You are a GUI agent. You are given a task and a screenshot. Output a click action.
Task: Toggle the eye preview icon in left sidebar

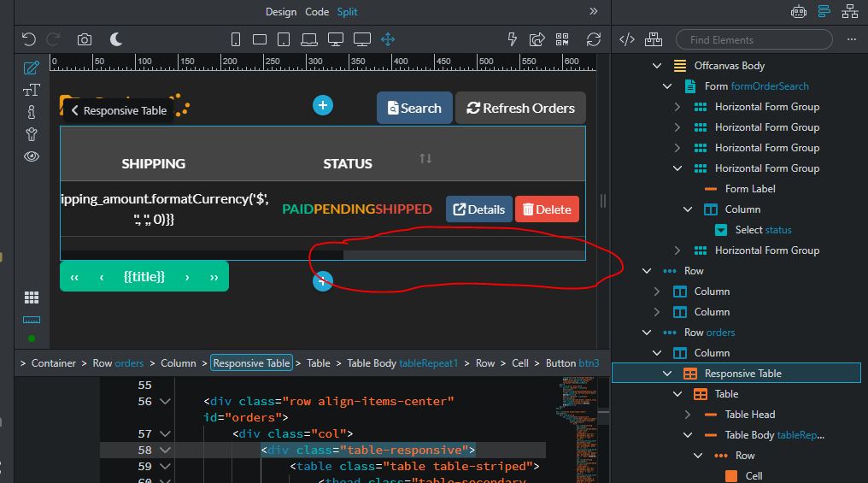click(32, 156)
